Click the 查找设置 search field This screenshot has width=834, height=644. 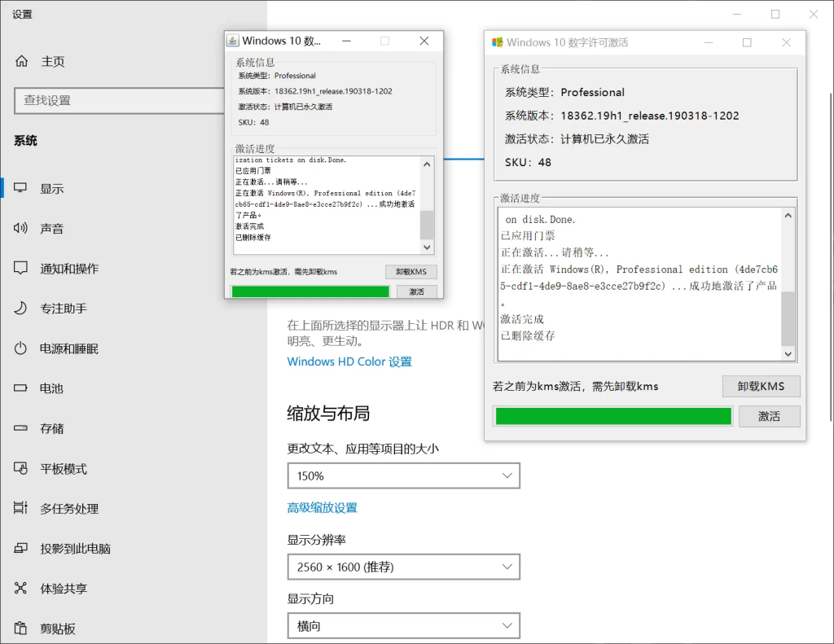click(120, 100)
